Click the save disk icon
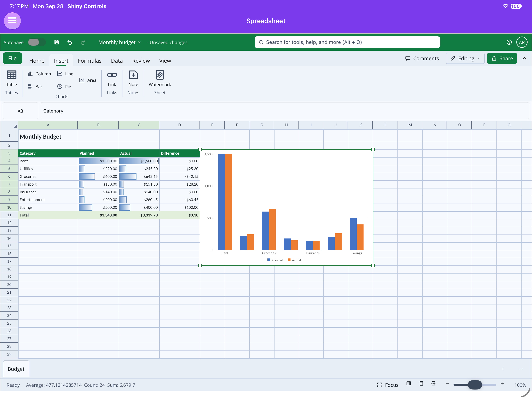The height and width of the screenshot is (399, 532). pos(56,42)
